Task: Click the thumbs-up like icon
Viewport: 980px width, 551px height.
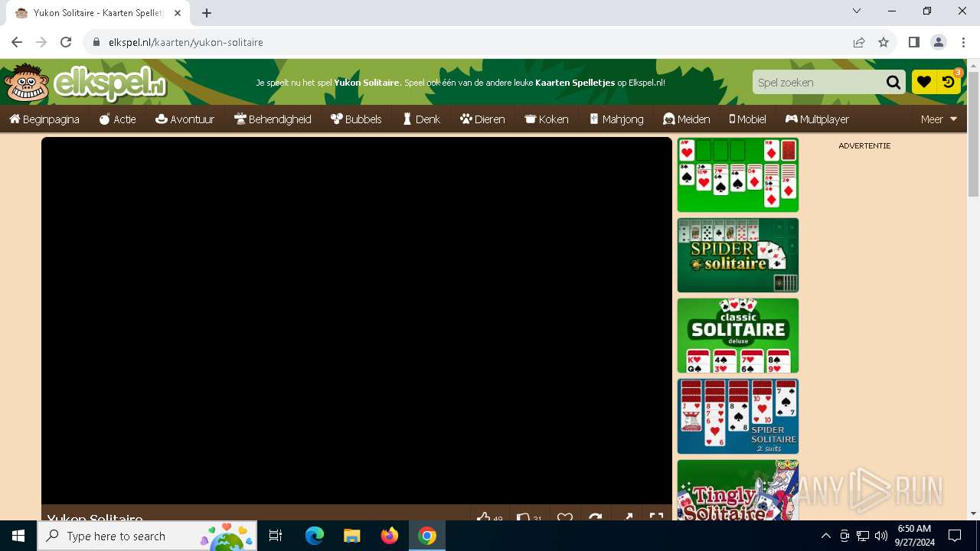Action: point(483,517)
